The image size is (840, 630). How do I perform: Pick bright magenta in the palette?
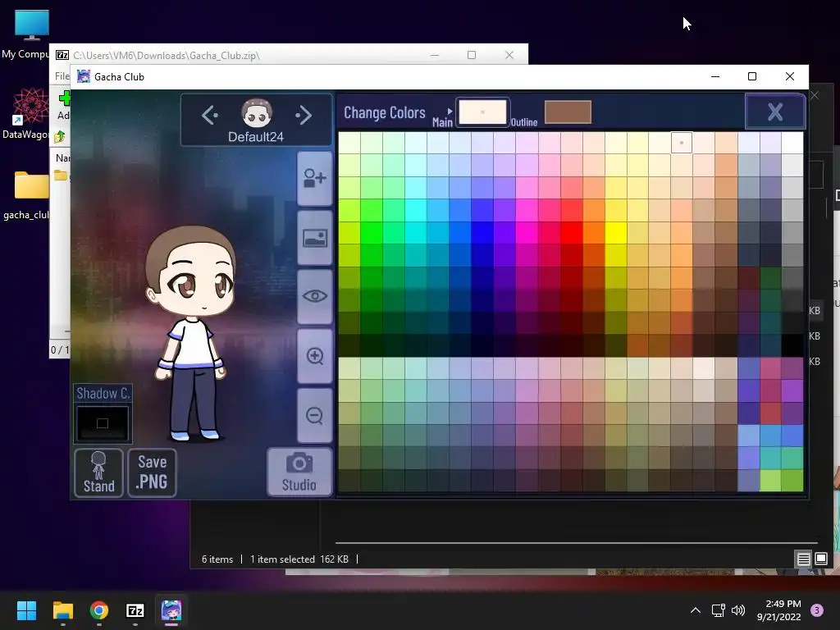(x=527, y=232)
